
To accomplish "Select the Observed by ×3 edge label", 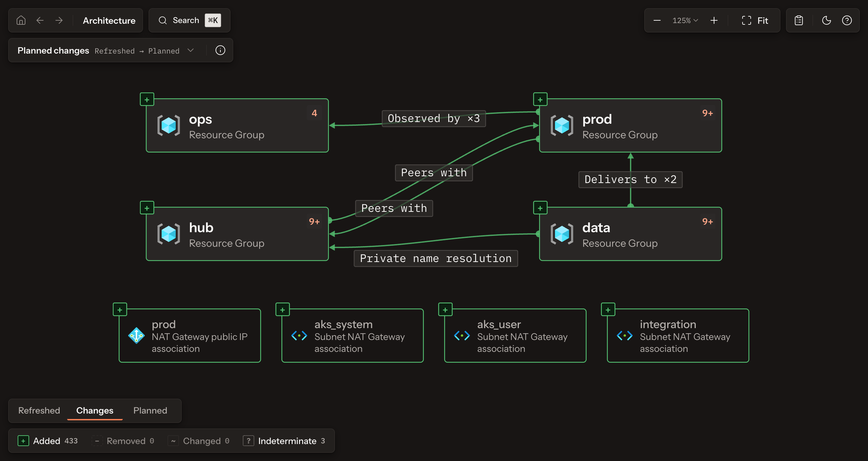I will (434, 119).
